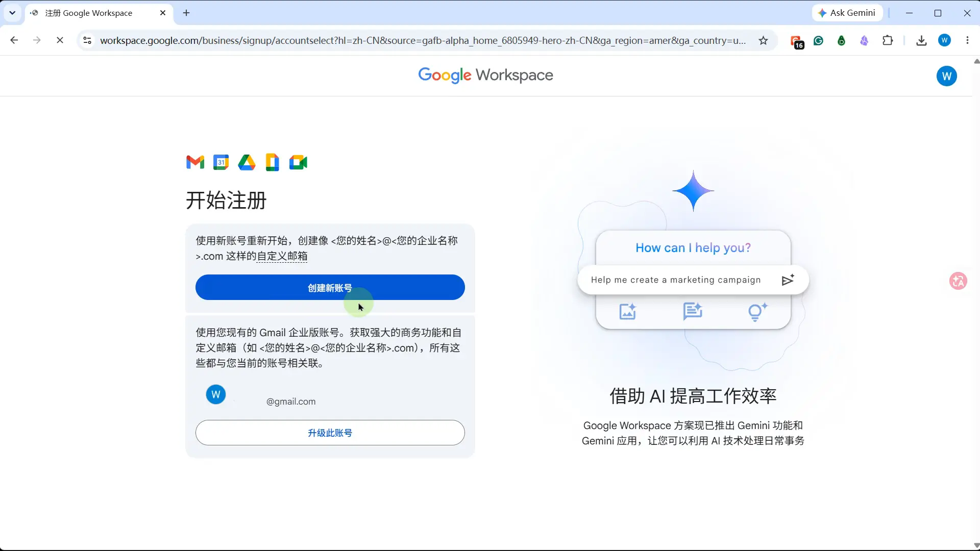Open the 自定义邮箱 link
This screenshot has height=551, width=980.
pos(282,256)
